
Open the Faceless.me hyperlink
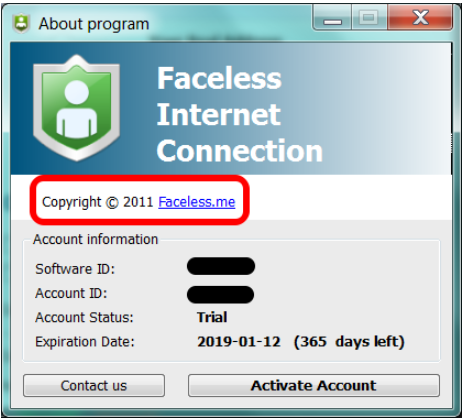pyautogui.click(x=197, y=202)
